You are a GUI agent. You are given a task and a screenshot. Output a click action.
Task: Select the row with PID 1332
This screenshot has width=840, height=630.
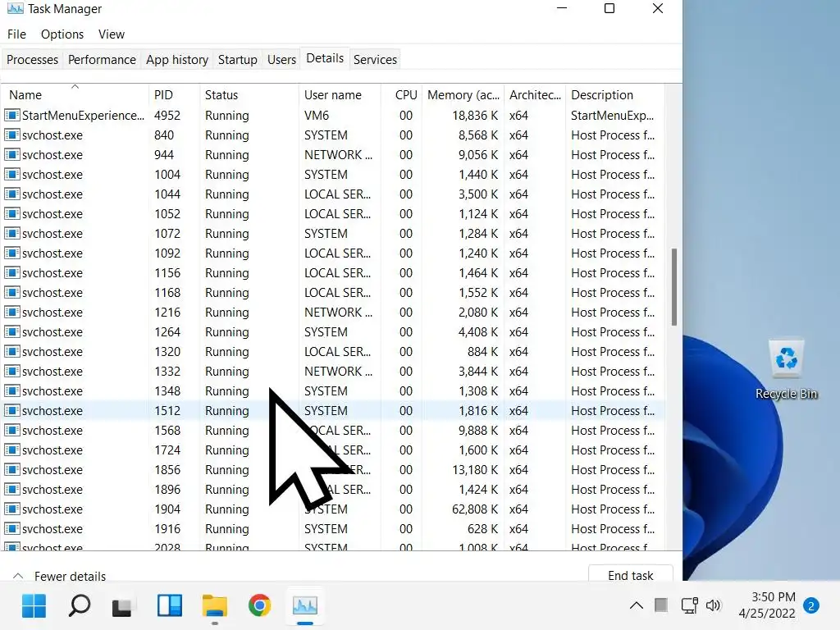tap(332, 372)
